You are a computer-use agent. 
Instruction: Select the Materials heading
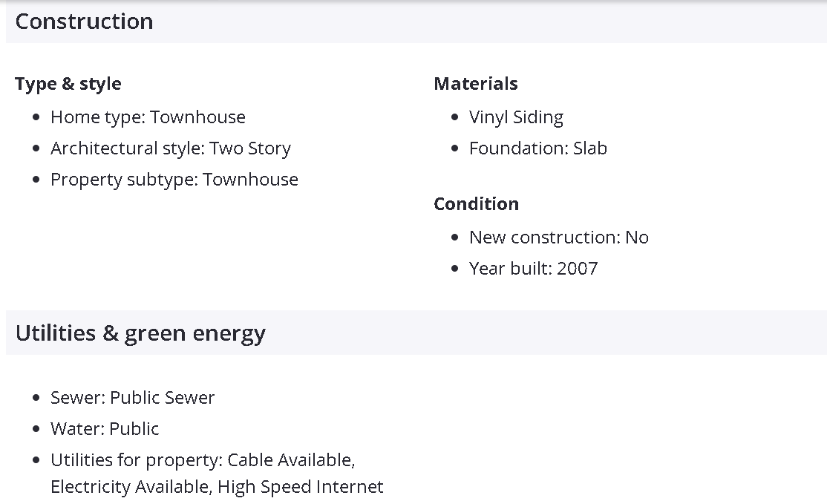coord(476,84)
